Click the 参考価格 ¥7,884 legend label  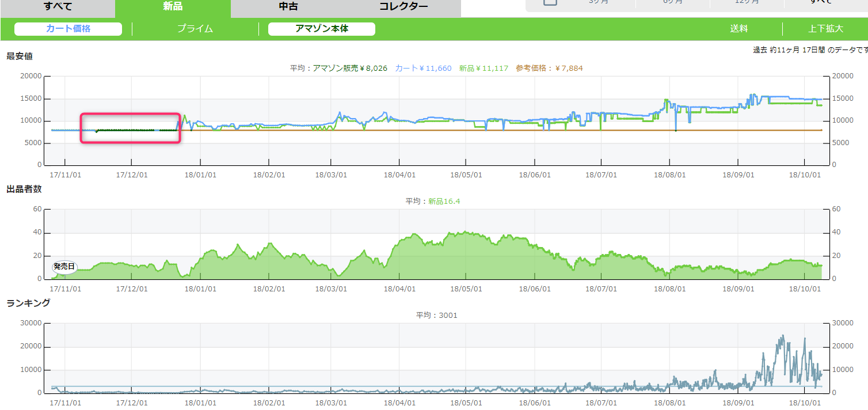pyautogui.click(x=549, y=68)
